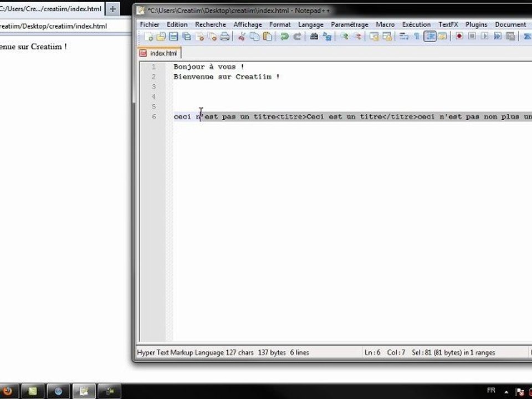Open the TextFX menu
532x399 pixels.
point(448,24)
